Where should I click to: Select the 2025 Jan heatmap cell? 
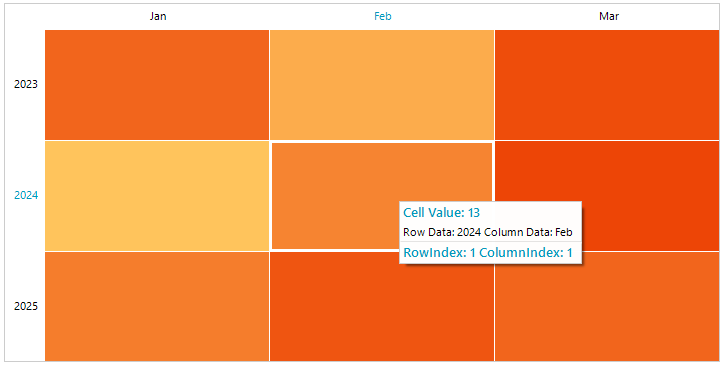pos(157,306)
